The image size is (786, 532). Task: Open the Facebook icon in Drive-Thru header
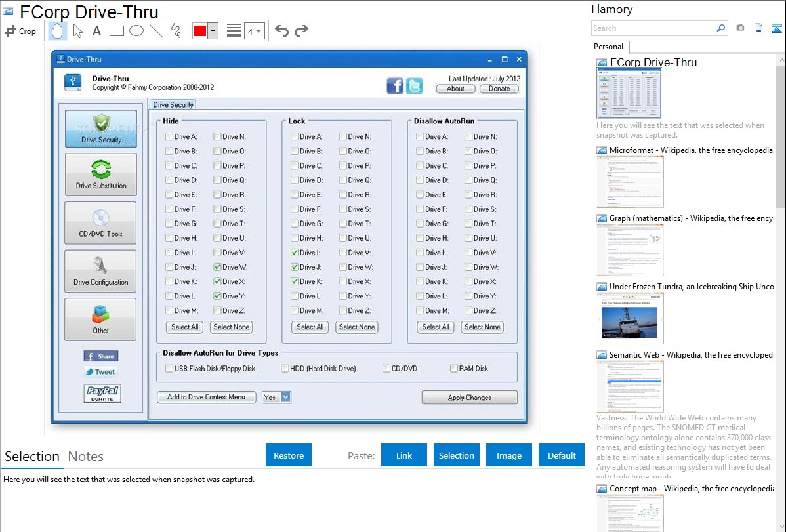(x=395, y=86)
